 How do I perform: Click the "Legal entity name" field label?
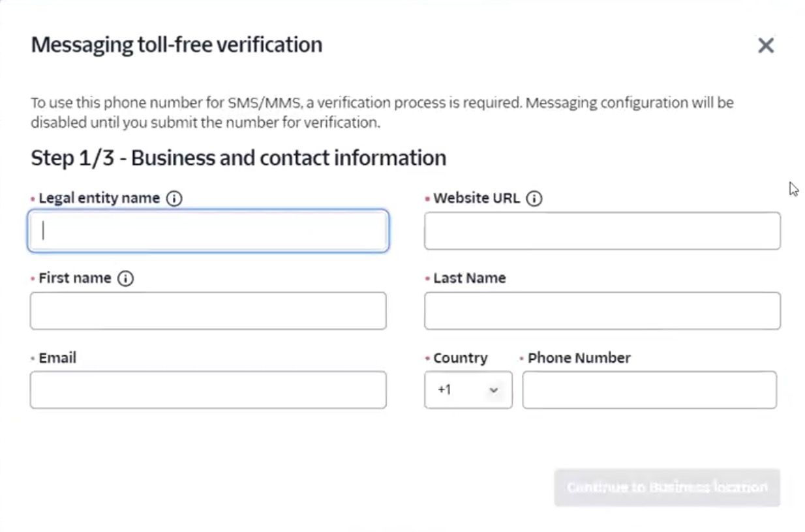99,198
